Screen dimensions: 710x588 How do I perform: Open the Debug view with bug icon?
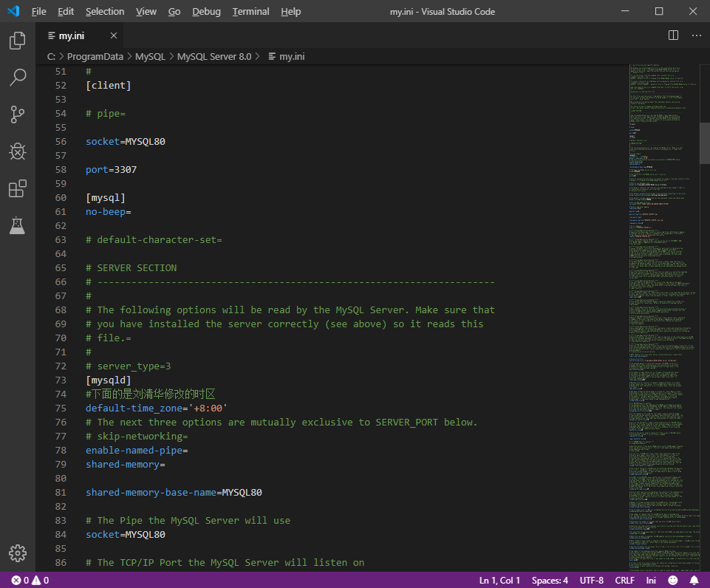[x=18, y=151]
